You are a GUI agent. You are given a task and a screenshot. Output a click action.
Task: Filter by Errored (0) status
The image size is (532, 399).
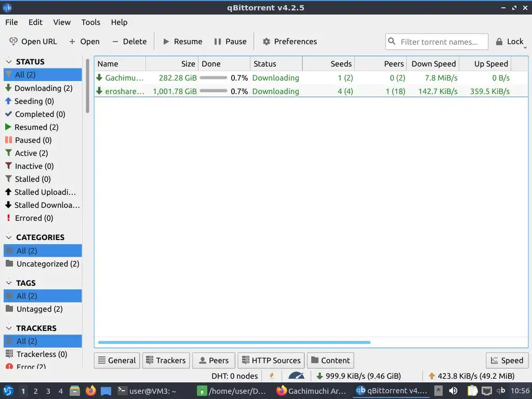click(43, 218)
